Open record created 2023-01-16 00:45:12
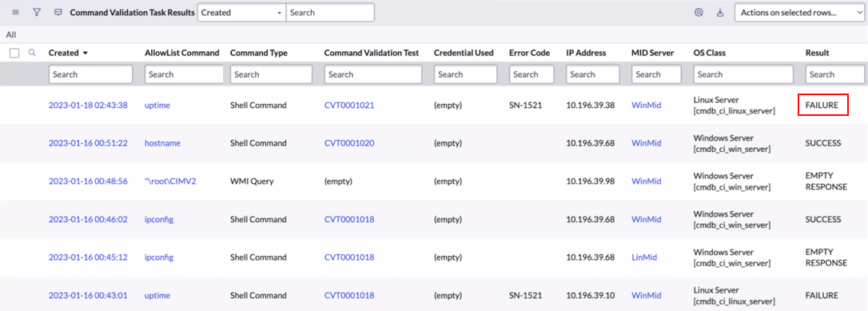 pos(88,257)
